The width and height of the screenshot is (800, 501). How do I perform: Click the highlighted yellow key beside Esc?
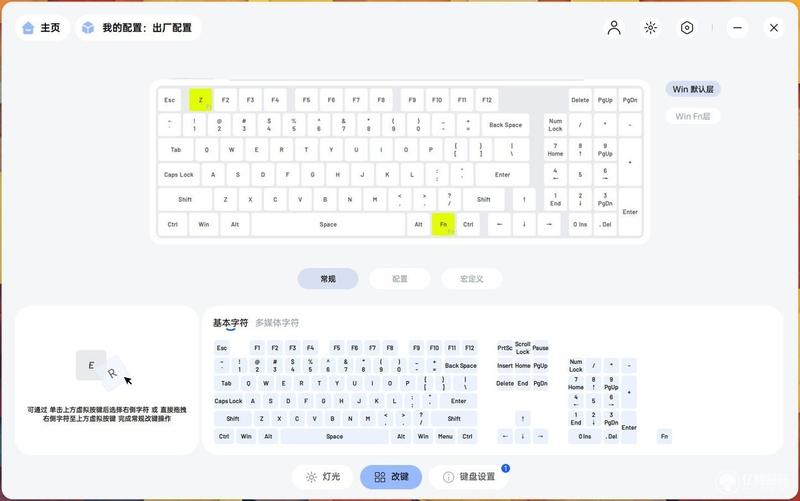tap(201, 100)
